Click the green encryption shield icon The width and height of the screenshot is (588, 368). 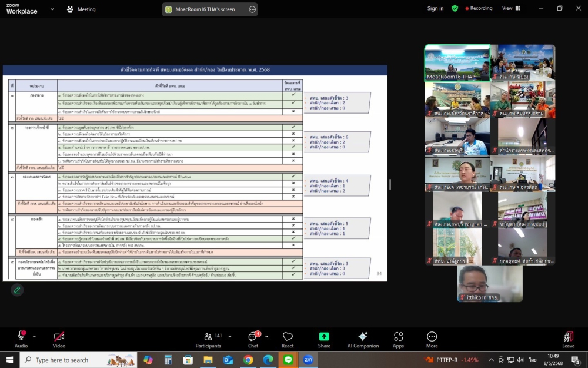click(x=455, y=8)
